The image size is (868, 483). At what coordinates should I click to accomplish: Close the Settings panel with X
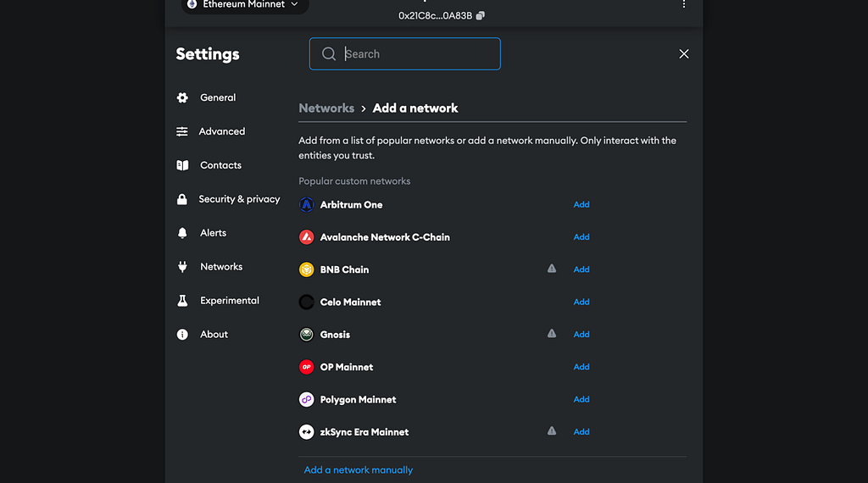[684, 53]
